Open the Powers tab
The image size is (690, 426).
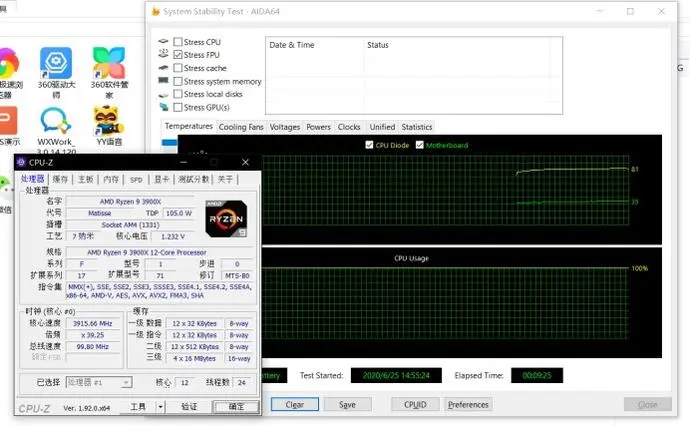(318, 127)
